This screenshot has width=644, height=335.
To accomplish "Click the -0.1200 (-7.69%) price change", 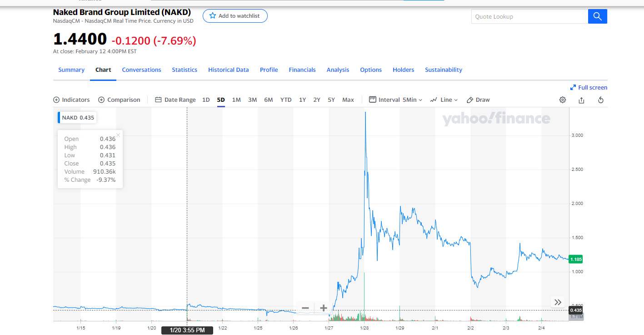I will 154,41.
